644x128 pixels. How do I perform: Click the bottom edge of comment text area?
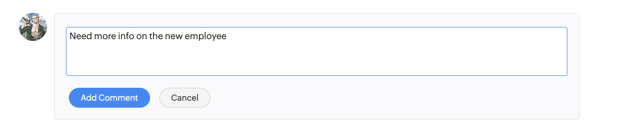[x=317, y=76]
